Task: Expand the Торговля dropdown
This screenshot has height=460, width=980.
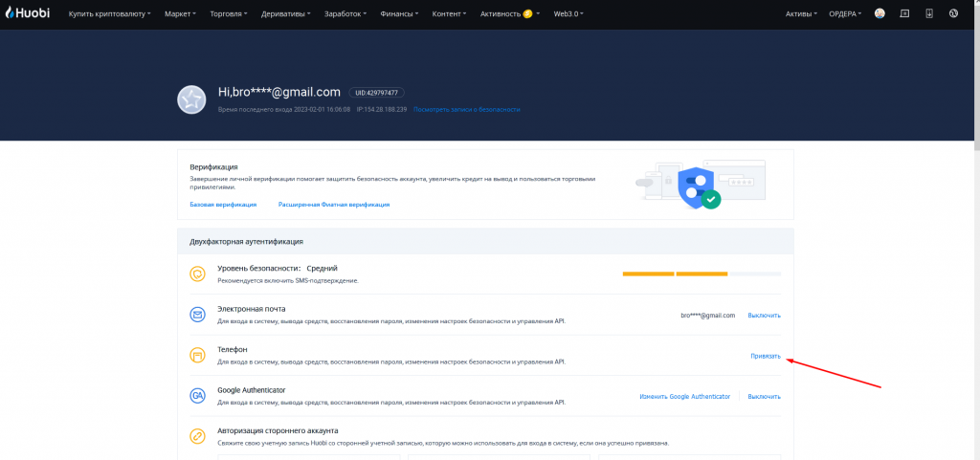Action: pyautogui.click(x=229, y=13)
